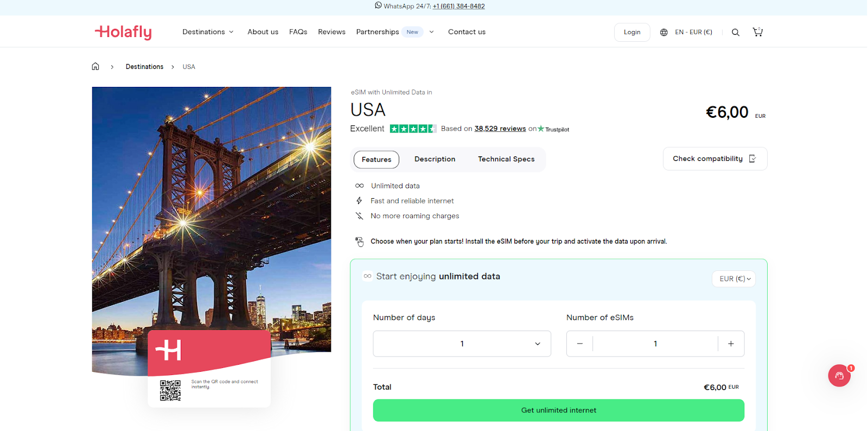This screenshot has width=868, height=431.
Task: Click the QR code on eSIM card
Action: [x=170, y=390]
